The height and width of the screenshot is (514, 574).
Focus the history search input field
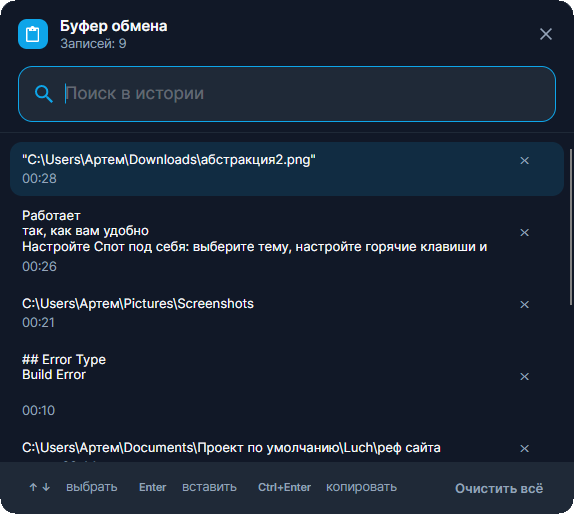click(287, 94)
